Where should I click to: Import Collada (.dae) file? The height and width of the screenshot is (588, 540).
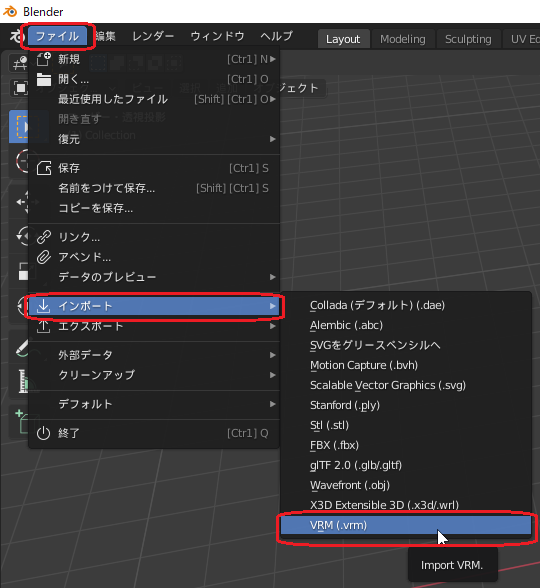406,305
